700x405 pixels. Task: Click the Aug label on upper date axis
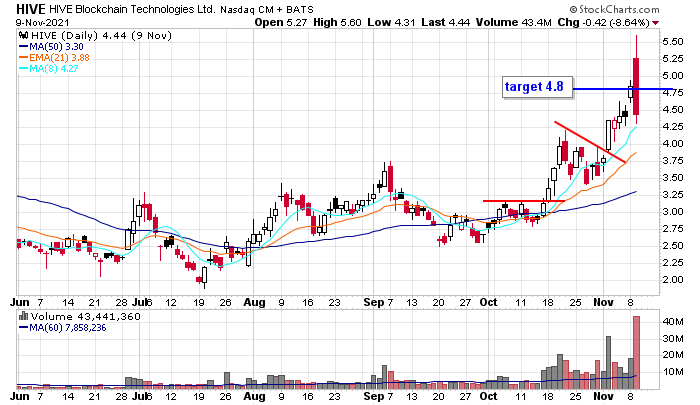tap(254, 302)
